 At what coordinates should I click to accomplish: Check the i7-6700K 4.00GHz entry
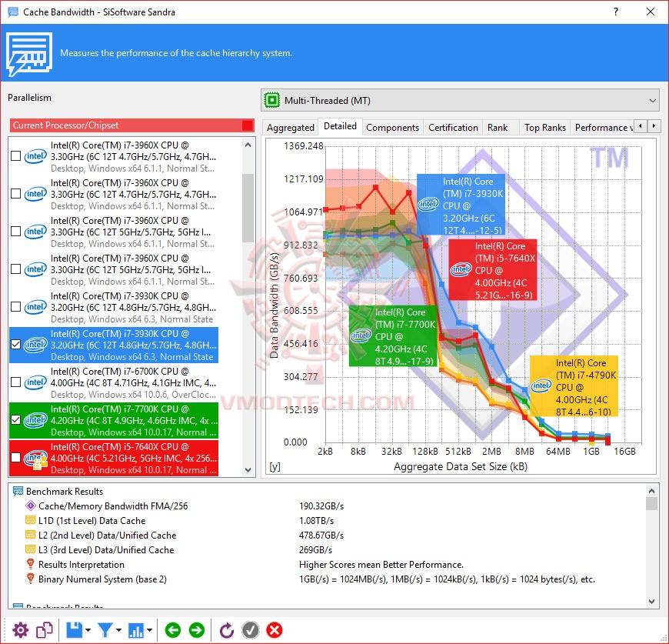click(16, 382)
